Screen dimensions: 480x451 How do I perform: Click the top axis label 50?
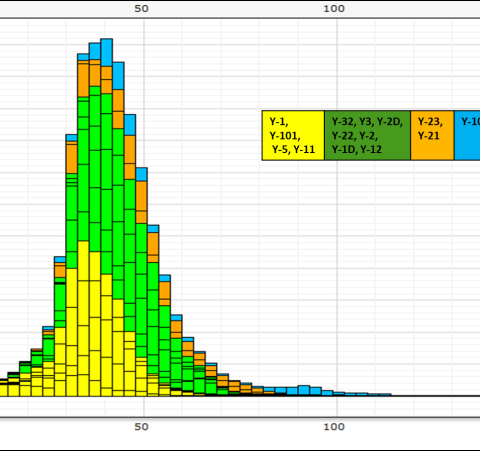tap(141, 9)
